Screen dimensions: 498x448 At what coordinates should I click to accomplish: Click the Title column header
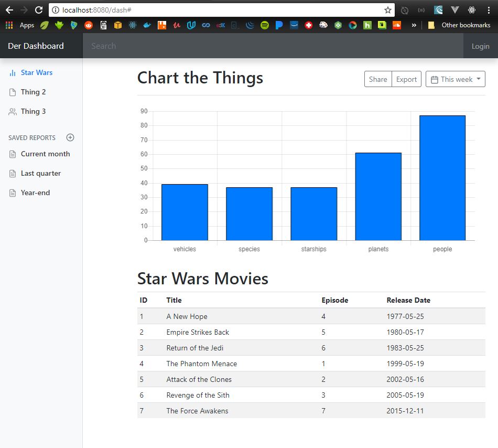[x=174, y=300]
